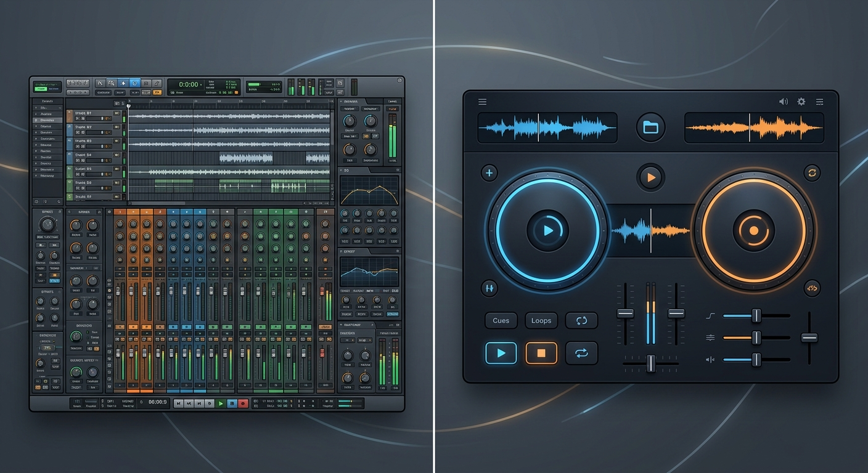The width and height of the screenshot is (868, 473).
Task: Click the settings gear in the DJ app
Action: pyautogui.click(x=801, y=102)
